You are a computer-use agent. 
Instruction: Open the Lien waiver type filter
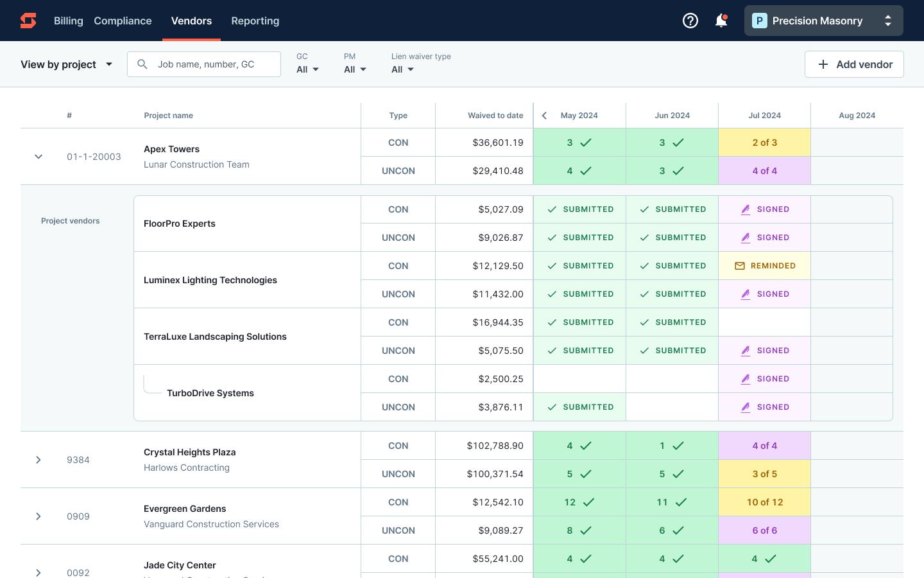pos(402,69)
